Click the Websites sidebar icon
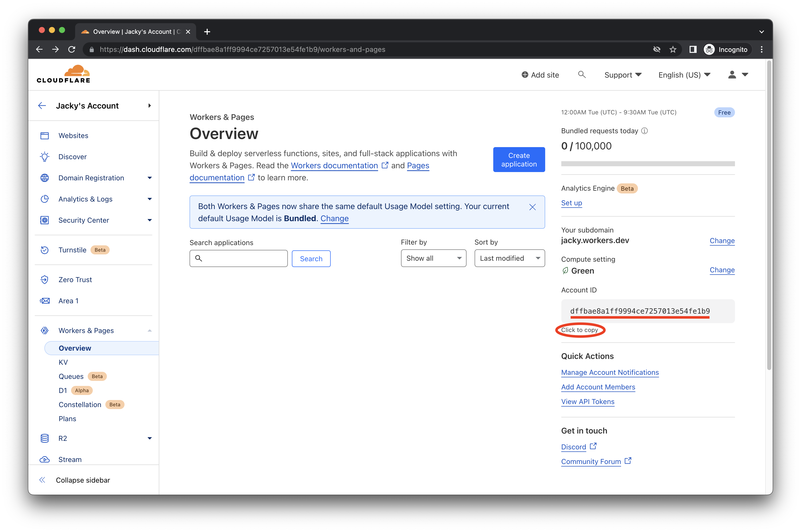 [x=44, y=136]
